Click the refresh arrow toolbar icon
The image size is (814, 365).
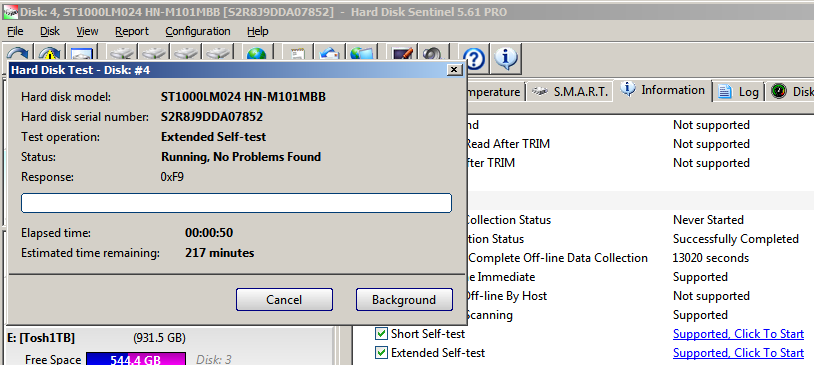(x=18, y=53)
